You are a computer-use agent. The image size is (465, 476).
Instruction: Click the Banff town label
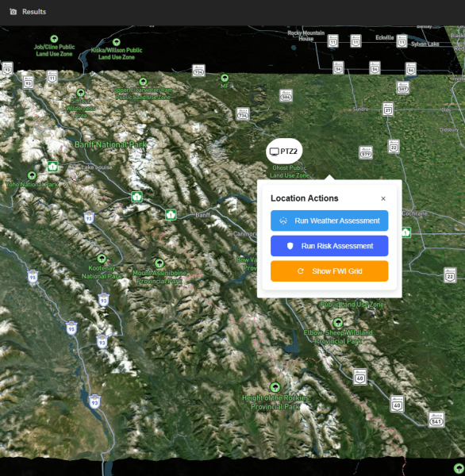tap(203, 215)
